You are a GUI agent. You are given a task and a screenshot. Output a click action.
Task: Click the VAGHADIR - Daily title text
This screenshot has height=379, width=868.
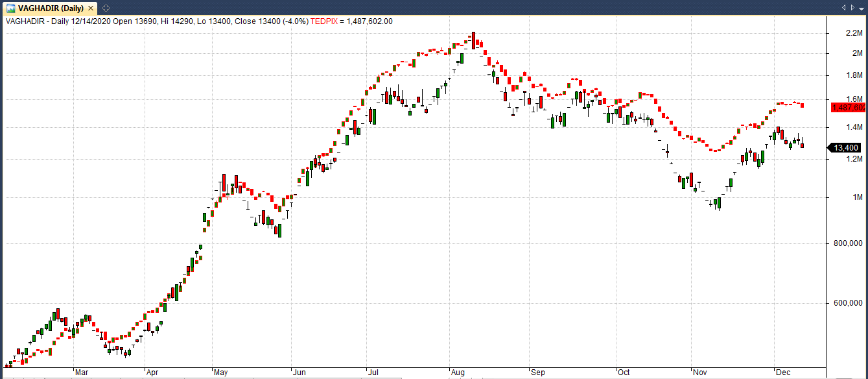(x=38, y=21)
